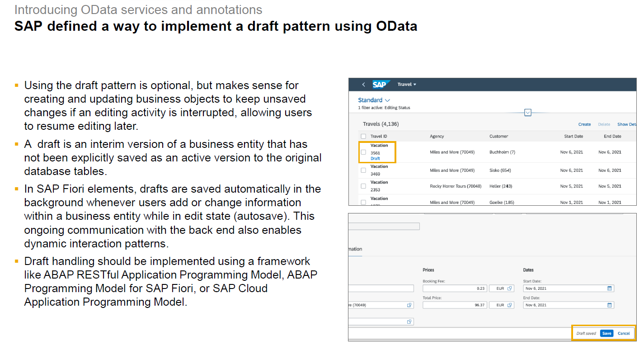
Task: Open value help on the Booking Fee currency
Action: 509,289
